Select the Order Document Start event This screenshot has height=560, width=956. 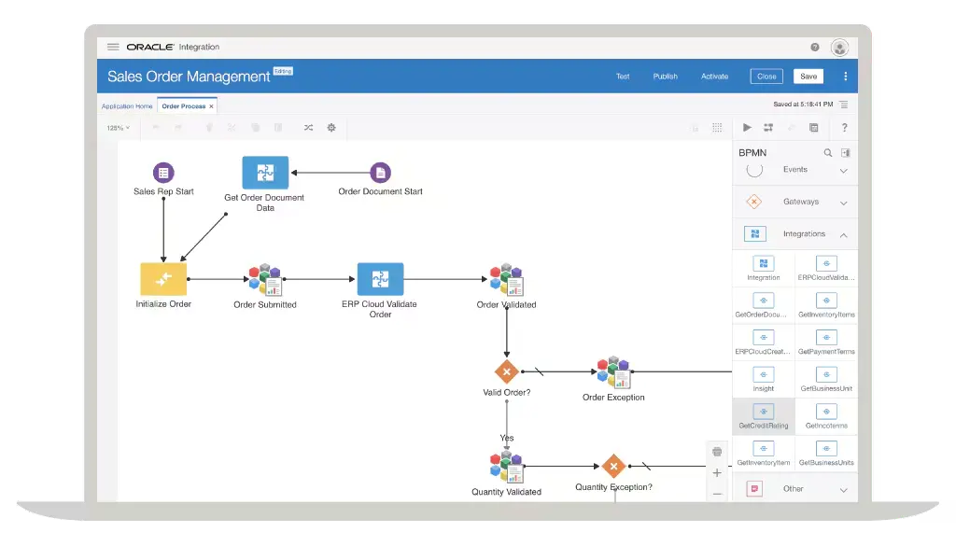(381, 173)
